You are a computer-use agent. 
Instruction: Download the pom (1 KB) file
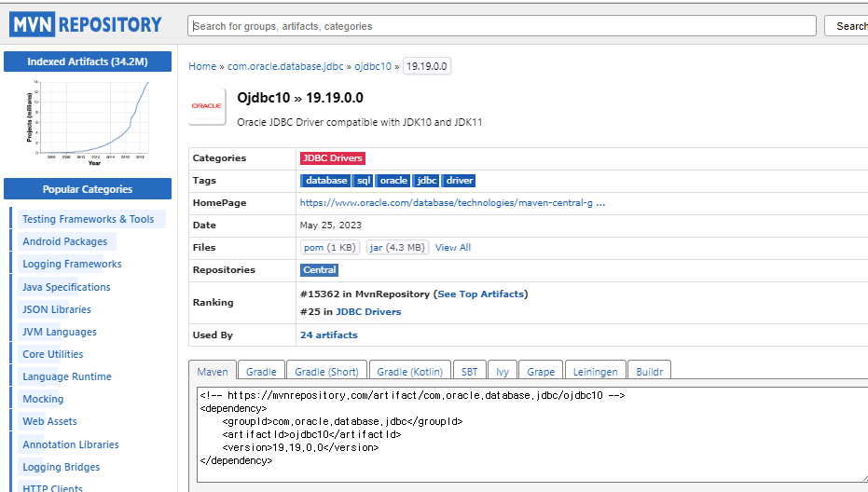click(x=330, y=247)
